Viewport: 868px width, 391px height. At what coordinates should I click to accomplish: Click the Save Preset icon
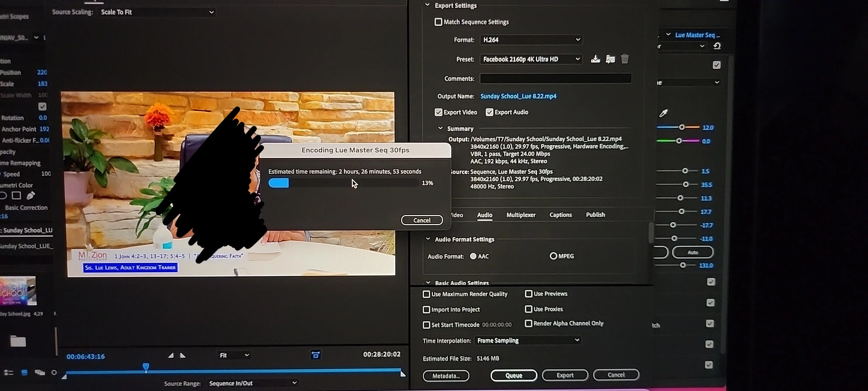point(595,59)
